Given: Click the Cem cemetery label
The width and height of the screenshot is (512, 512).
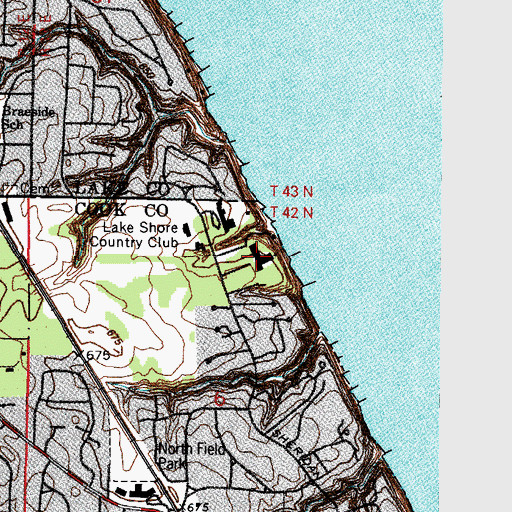Looking at the screenshot, I should pos(35,188).
